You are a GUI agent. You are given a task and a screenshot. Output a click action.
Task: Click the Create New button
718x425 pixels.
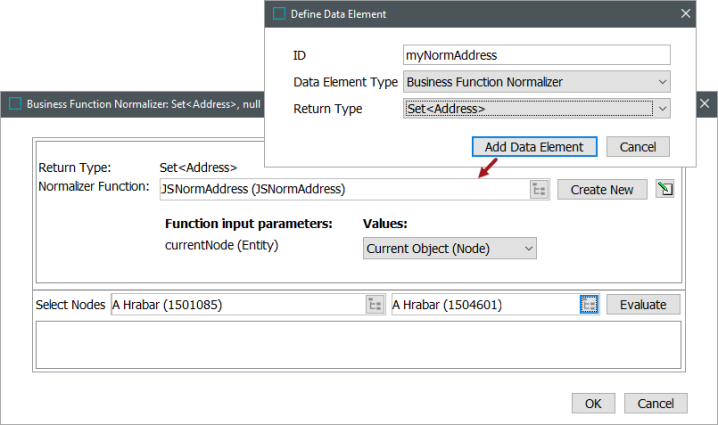click(602, 189)
